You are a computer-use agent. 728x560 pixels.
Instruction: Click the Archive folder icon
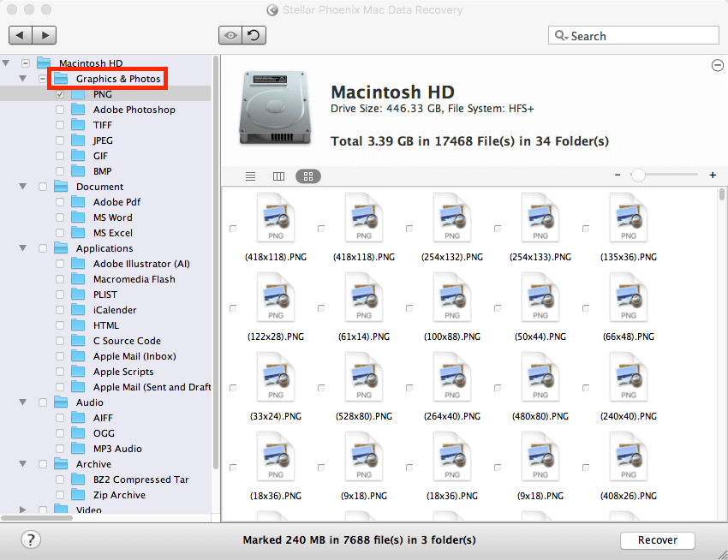coord(61,464)
